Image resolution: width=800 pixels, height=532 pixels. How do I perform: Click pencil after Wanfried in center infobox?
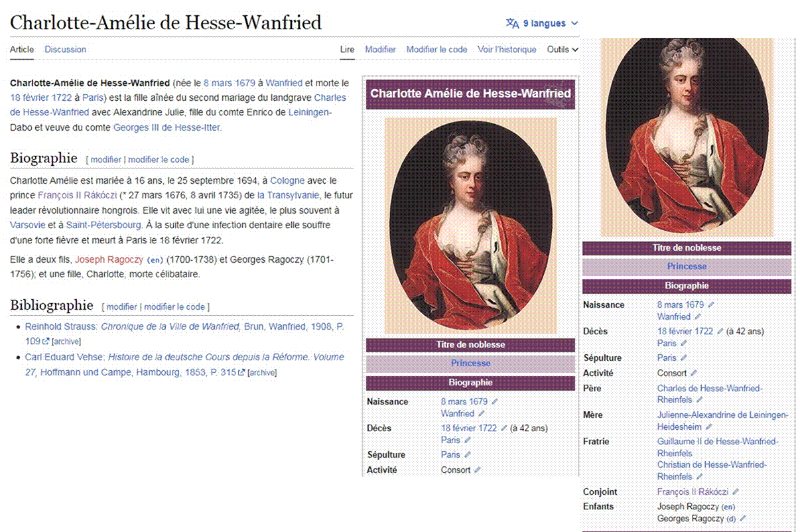tap(481, 413)
